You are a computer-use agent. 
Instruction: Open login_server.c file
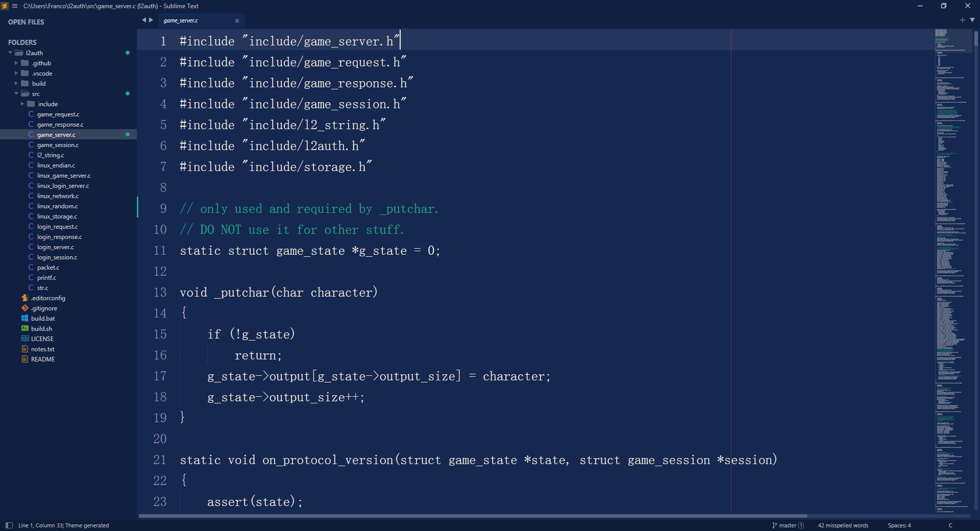coord(55,247)
